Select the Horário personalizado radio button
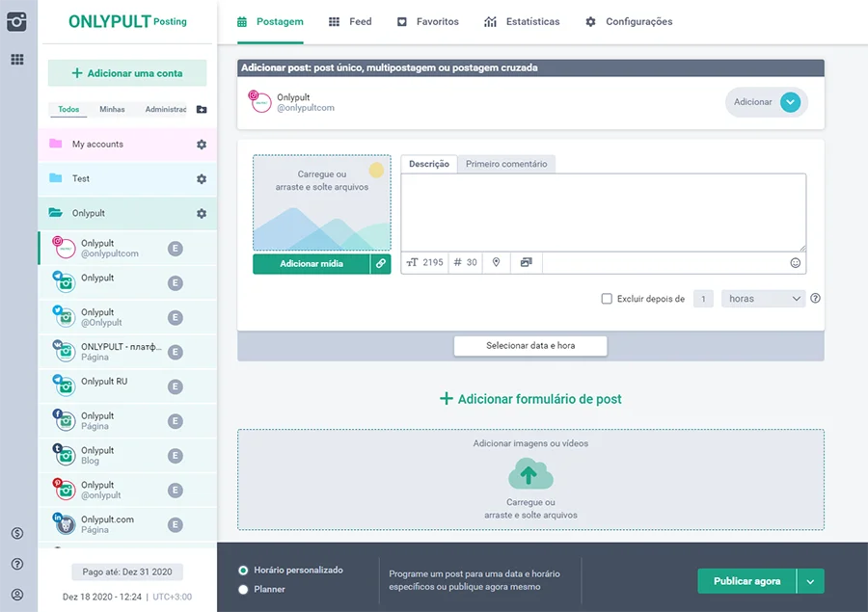The width and height of the screenshot is (868, 612). point(243,571)
